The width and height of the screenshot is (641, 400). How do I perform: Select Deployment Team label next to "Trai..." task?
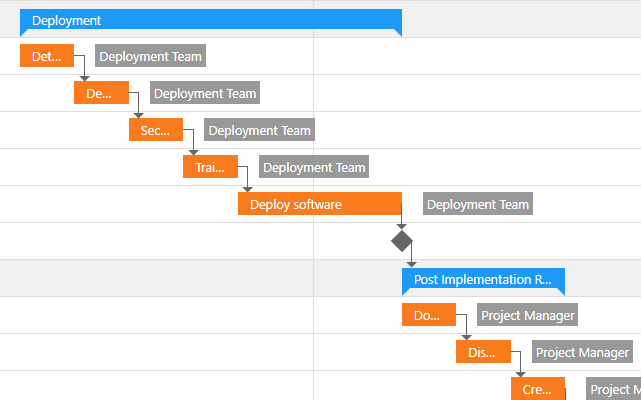[x=314, y=167]
